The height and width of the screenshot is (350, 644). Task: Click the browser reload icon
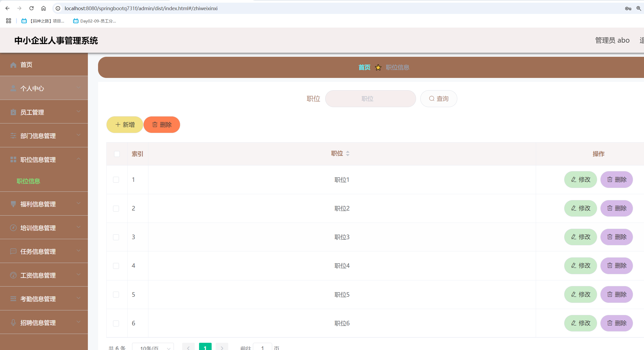[31, 8]
